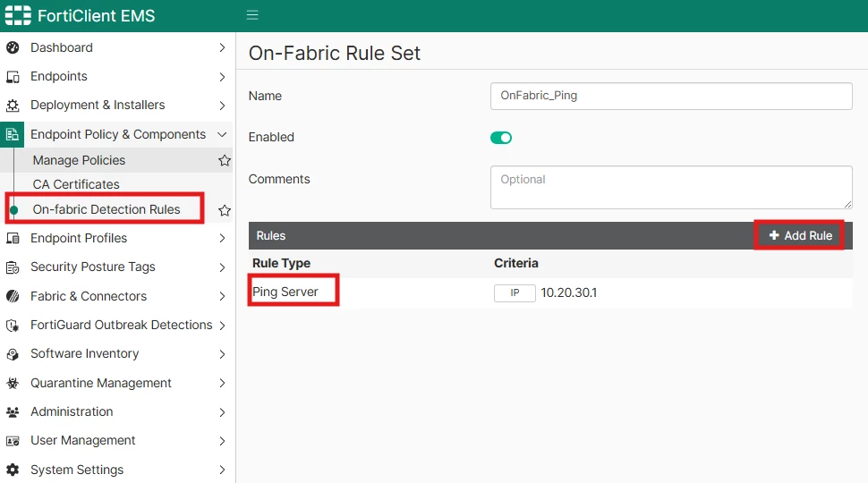The image size is (868, 483).
Task: Click the Administration people icon
Action: (x=13, y=412)
